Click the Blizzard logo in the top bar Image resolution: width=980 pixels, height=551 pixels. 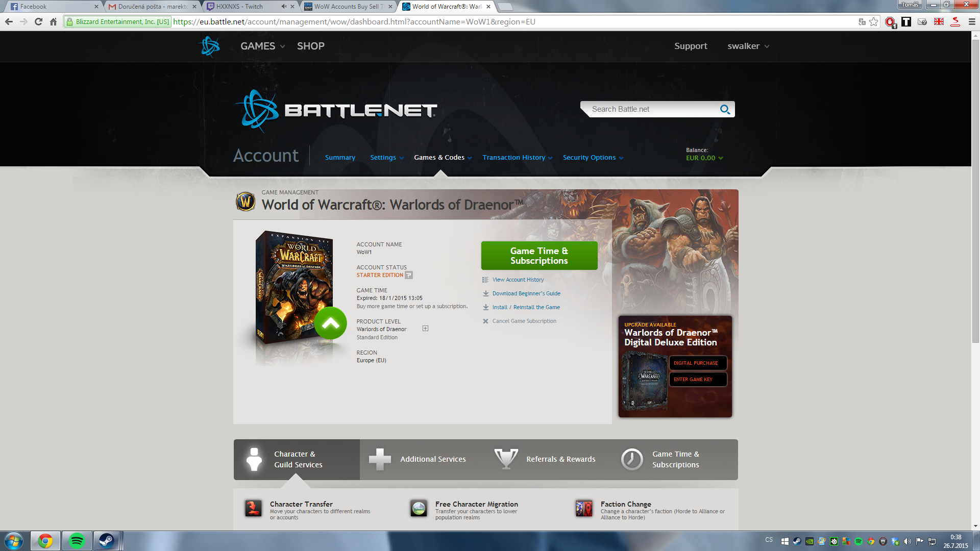point(210,46)
